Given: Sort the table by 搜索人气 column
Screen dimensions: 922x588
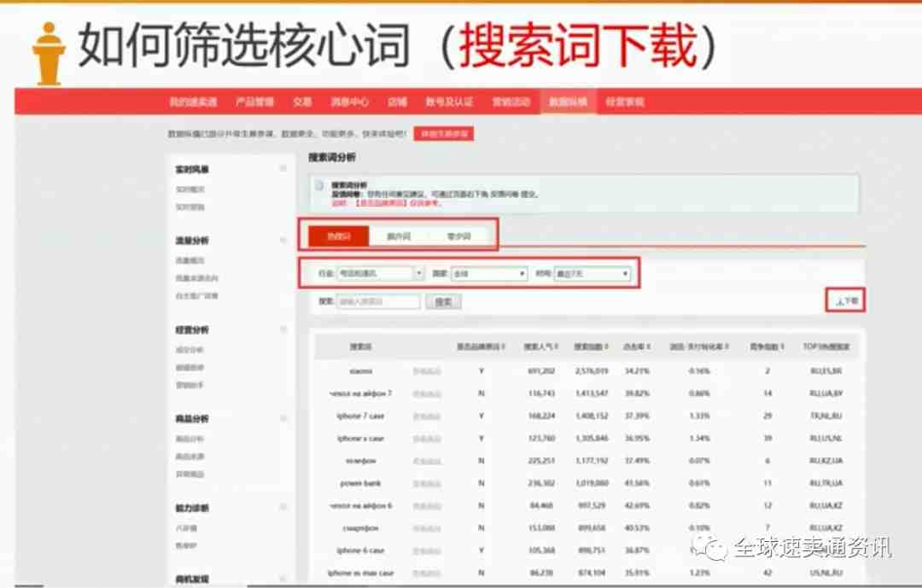Looking at the screenshot, I should 541,347.
